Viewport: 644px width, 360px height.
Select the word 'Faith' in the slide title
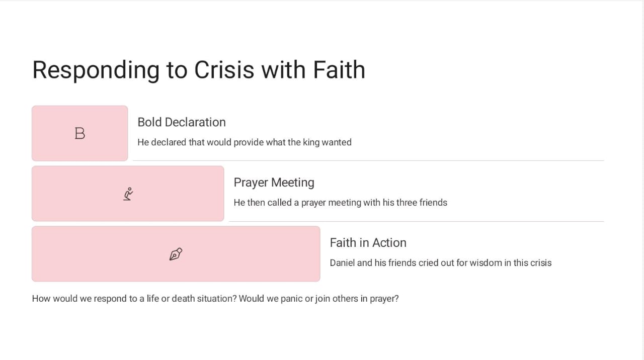pyautogui.click(x=339, y=69)
